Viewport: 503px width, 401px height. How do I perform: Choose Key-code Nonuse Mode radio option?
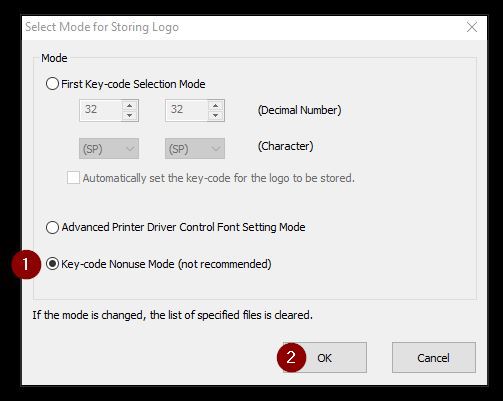(x=52, y=264)
